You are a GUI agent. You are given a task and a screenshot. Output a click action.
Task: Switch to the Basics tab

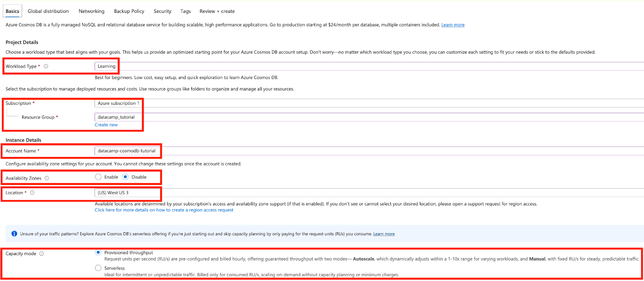coord(12,11)
